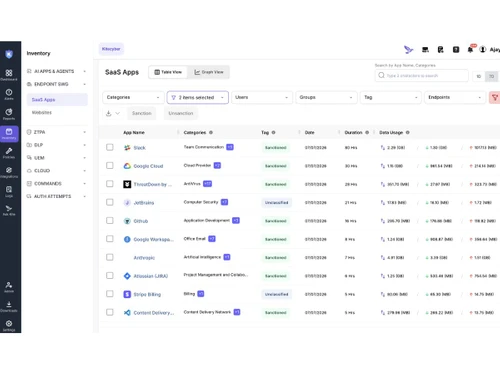Open the Users filter dropdown
500x375 pixels.
pos(262,97)
